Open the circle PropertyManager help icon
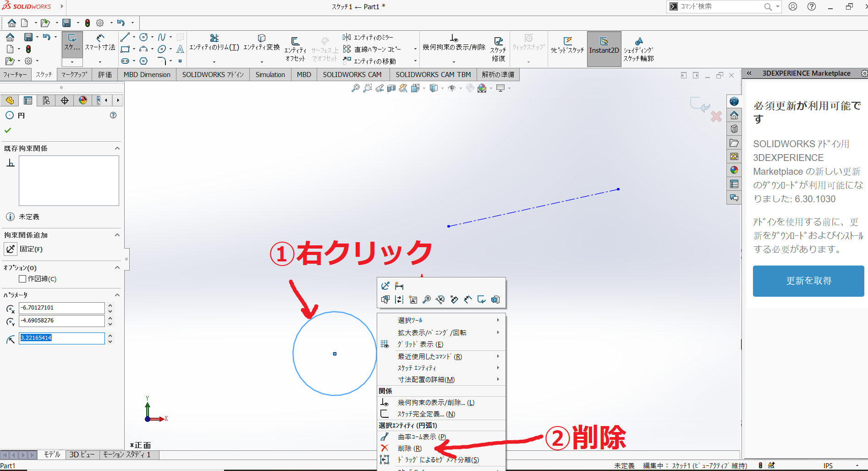This screenshot has width=868, height=471. coord(113,115)
